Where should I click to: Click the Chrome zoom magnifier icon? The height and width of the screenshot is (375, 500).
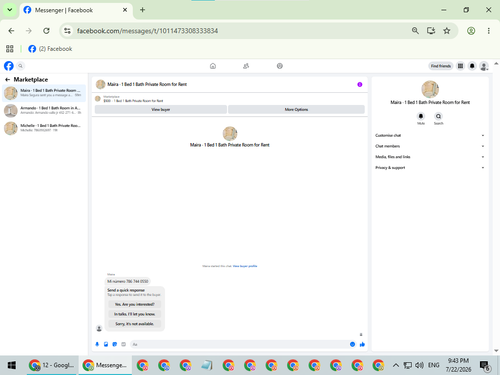point(415,31)
